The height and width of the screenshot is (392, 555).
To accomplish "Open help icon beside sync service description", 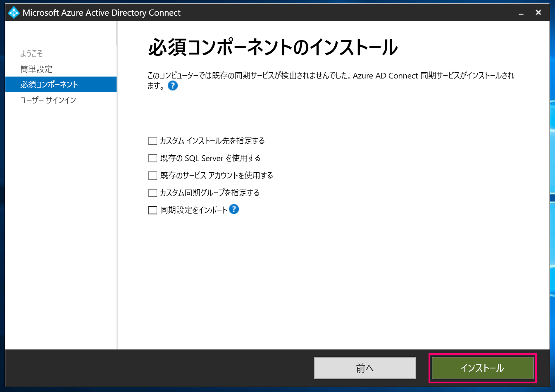I will 173,86.
